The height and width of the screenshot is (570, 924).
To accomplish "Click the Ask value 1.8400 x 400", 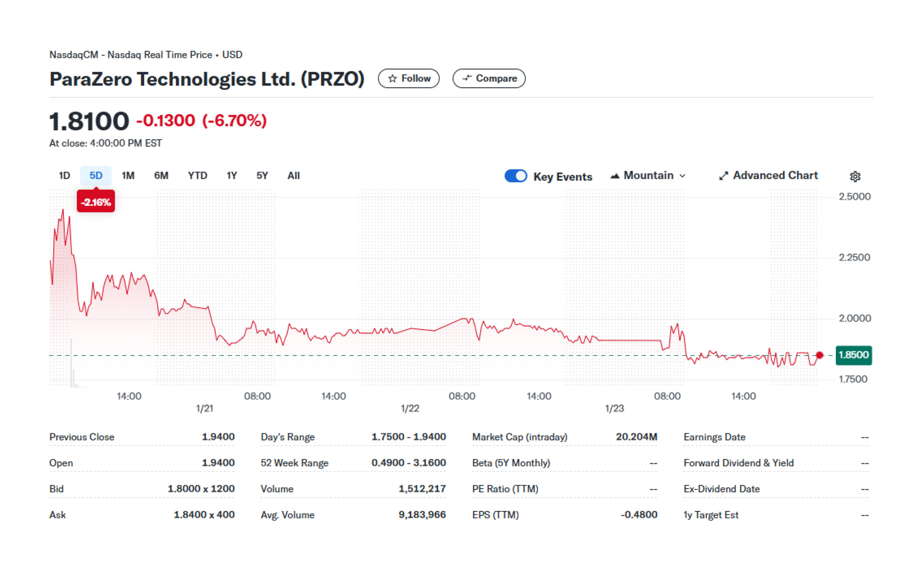I will coord(204,515).
